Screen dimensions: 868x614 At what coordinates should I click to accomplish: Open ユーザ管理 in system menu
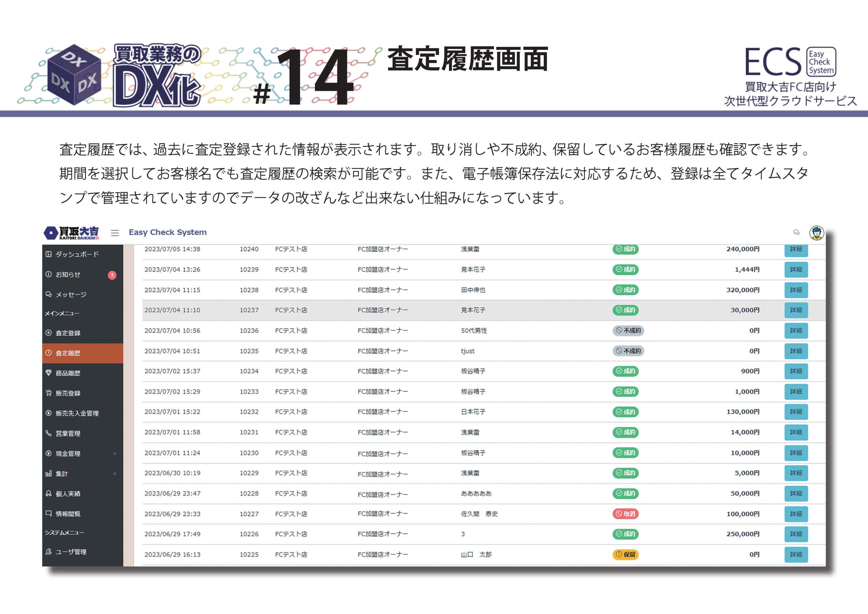[x=71, y=552]
